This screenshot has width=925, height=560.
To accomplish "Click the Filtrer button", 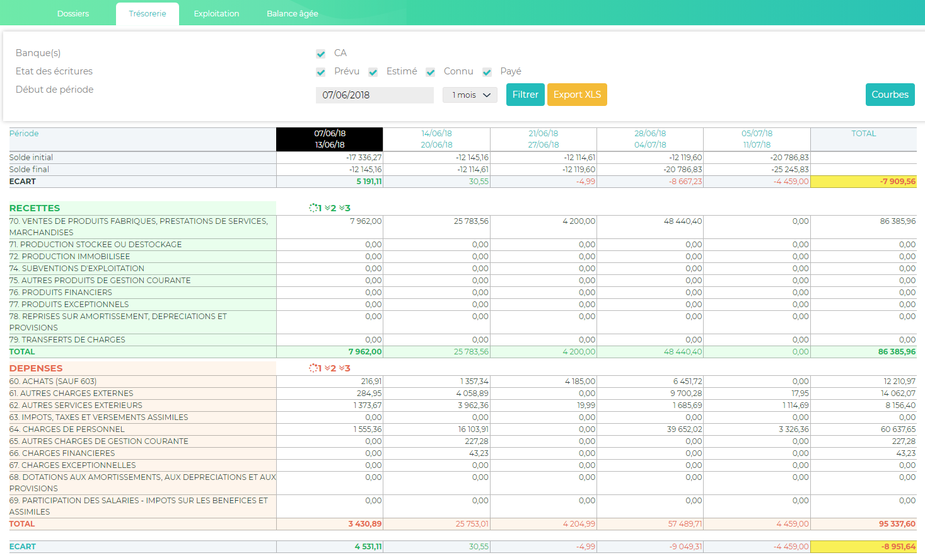I will point(525,94).
